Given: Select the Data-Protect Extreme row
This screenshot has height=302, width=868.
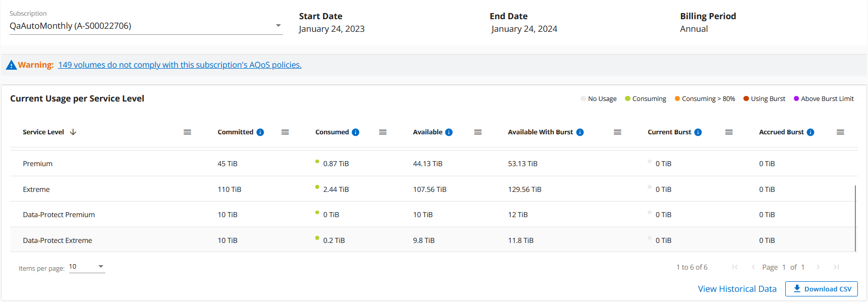Looking at the screenshot, I should click(x=57, y=240).
